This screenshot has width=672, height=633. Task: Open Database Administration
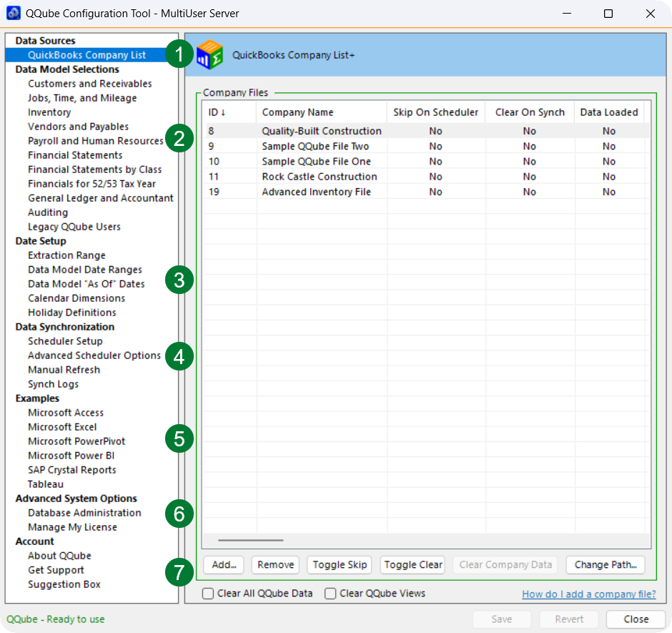point(84,513)
